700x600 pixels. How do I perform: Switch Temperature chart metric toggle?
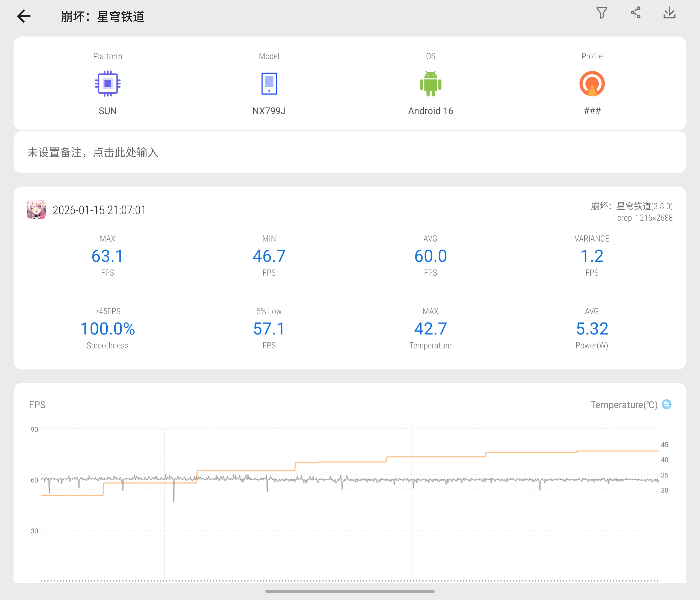[x=667, y=404]
